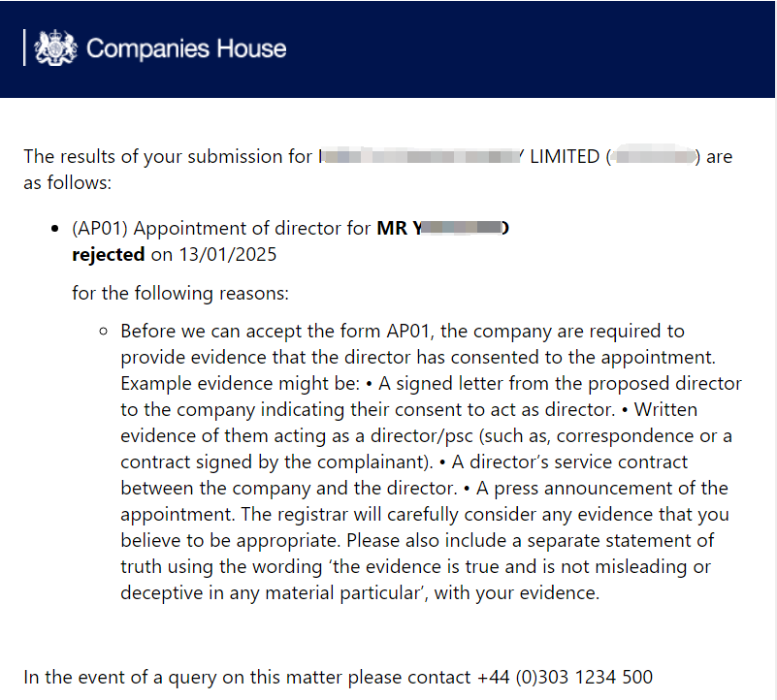This screenshot has width=777, height=700.
Task: Click the white vertical bar beside the crest
Action: (x=24, y=48)
